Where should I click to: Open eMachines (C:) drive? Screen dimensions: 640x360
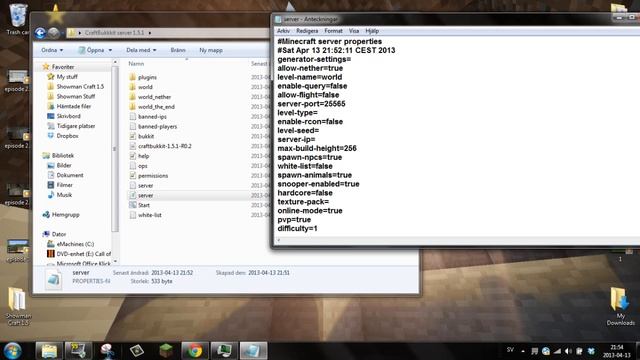tap(75, 244)
